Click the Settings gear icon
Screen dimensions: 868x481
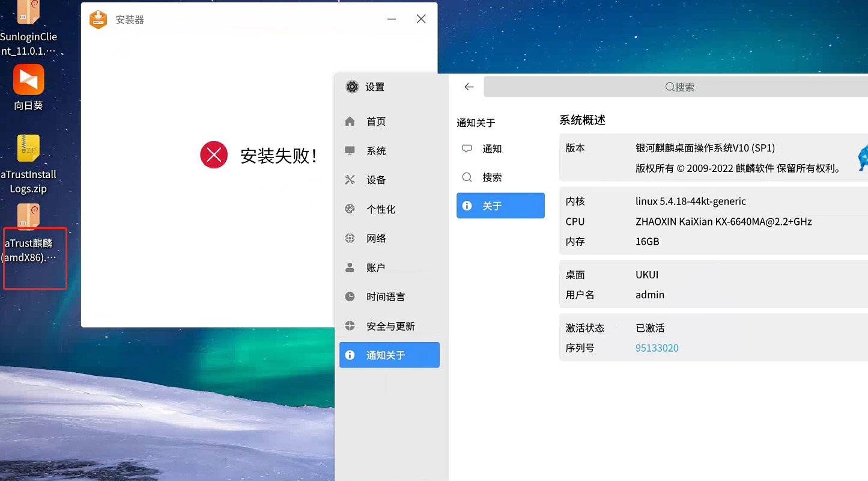tap(352, 87)
